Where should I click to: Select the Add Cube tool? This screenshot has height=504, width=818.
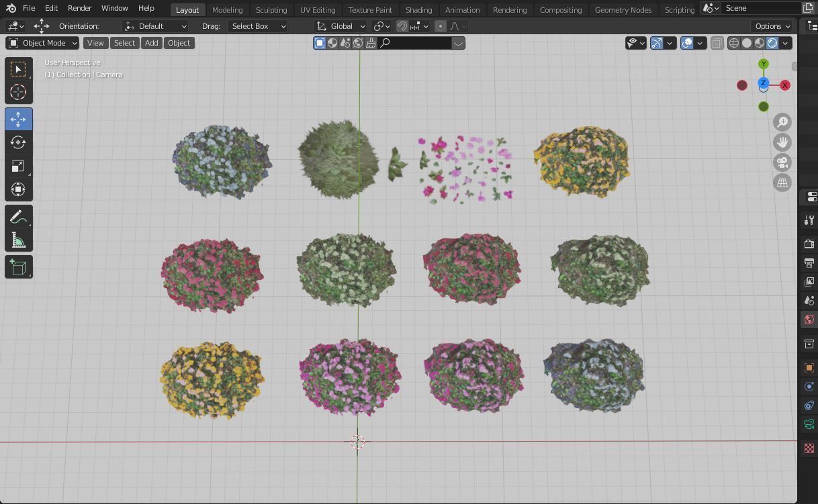coord(18,267)
